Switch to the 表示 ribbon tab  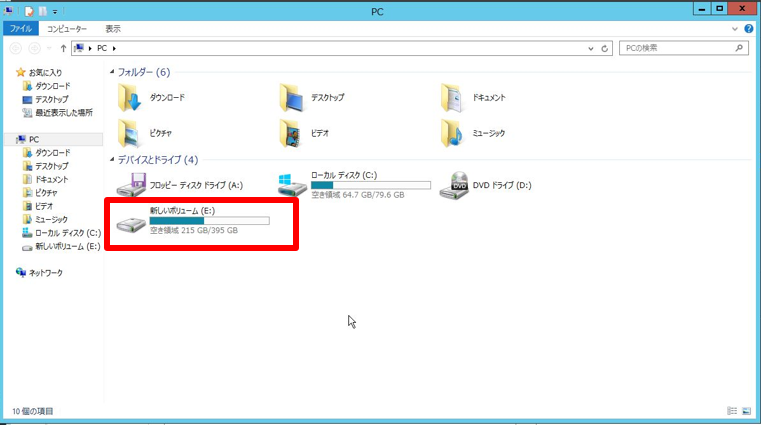pyautogui.click(x=113, y=29)
